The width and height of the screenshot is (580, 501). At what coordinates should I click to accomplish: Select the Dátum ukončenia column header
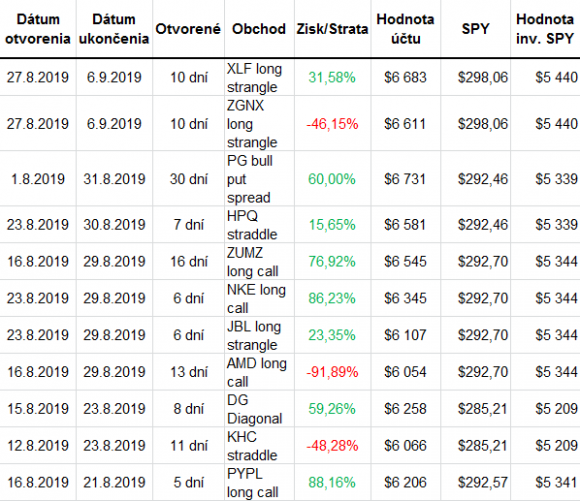114,29
